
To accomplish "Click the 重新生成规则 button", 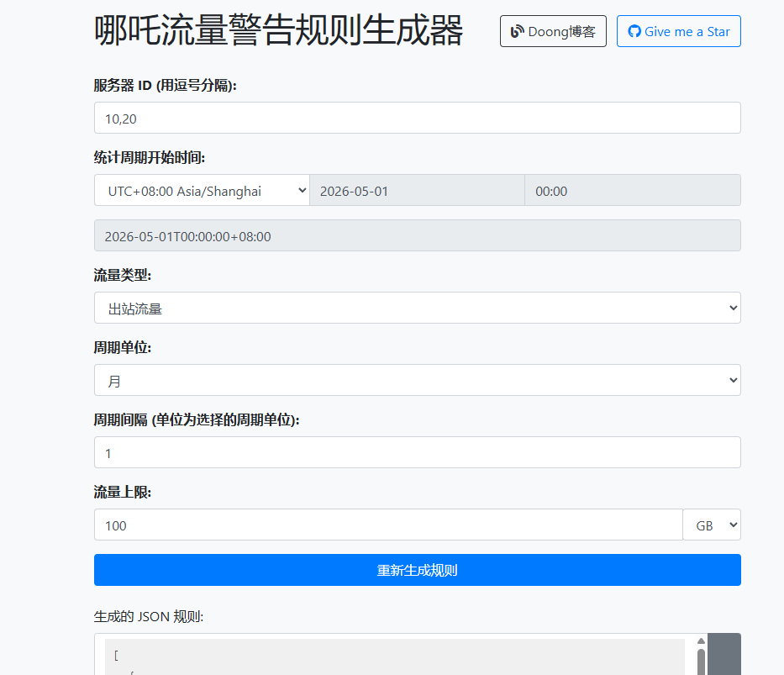I will coord(418,570).
